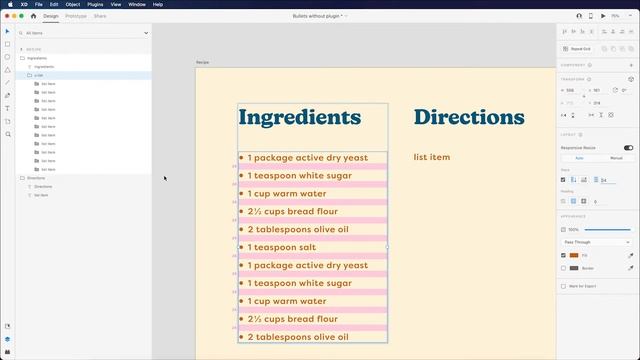Open the File menu

pos(38,4)
